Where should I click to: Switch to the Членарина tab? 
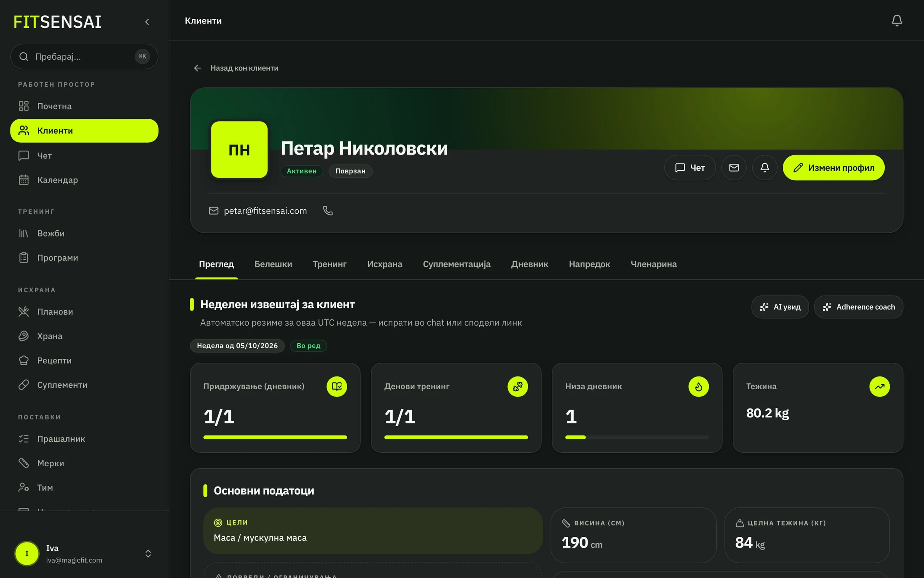click(653, 264)
